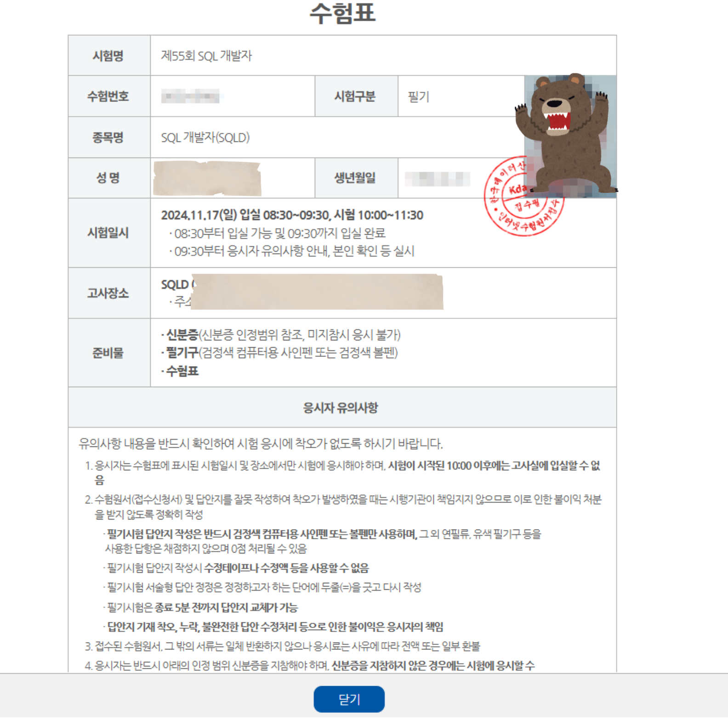Click the bold 수험표 item in 준비물
Screen dimensions: 728x722
180,371
